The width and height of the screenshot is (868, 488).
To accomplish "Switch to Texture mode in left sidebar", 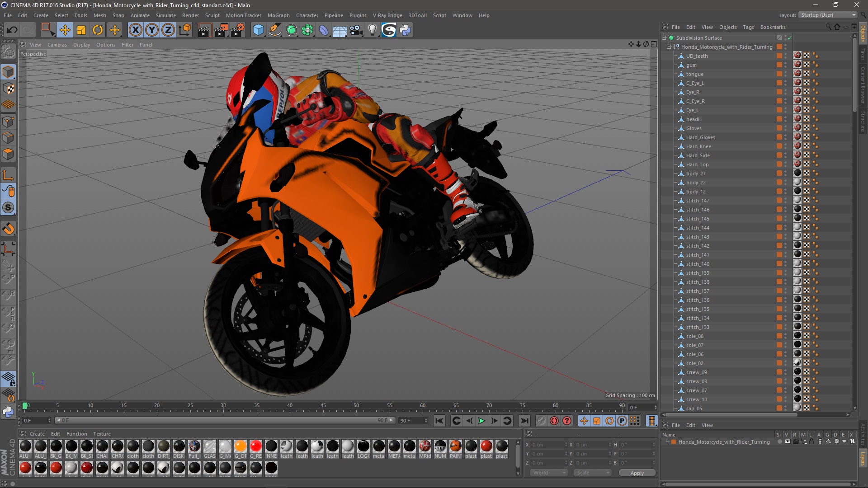I will (x=8, y=89).
